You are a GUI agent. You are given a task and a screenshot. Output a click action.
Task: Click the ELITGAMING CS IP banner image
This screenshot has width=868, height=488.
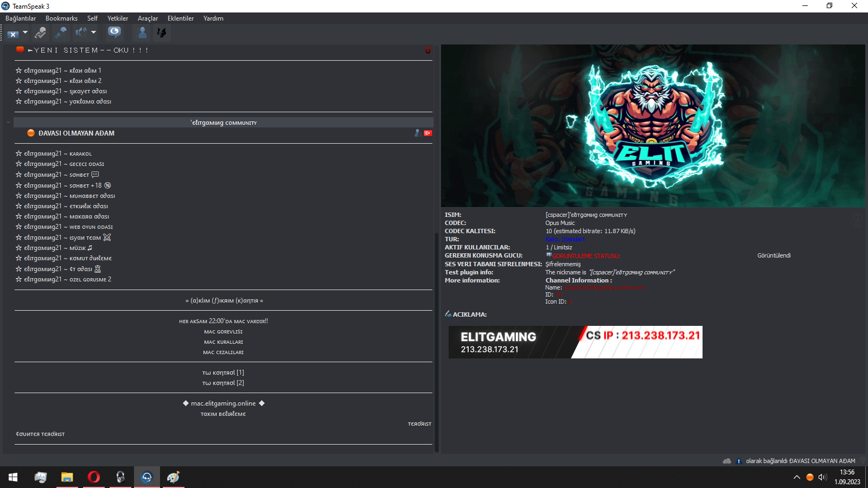pyautogui.click(x=576, y=342)
